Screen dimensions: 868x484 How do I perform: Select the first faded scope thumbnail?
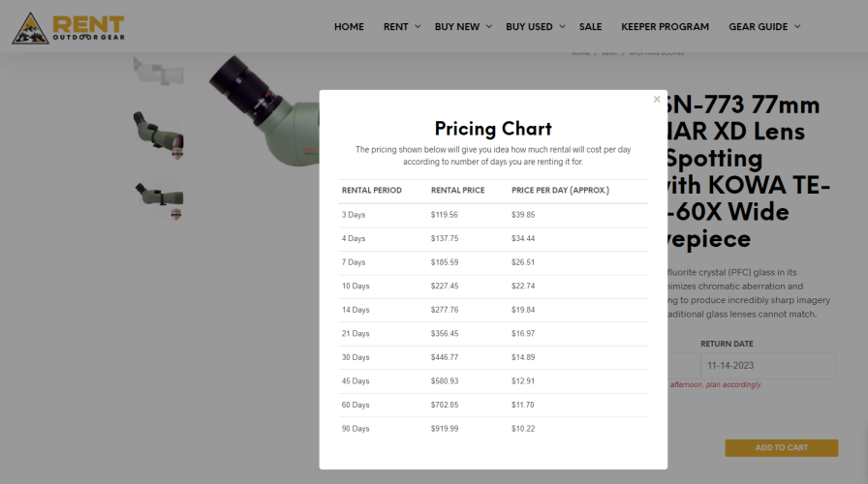[x=158, y=71]
